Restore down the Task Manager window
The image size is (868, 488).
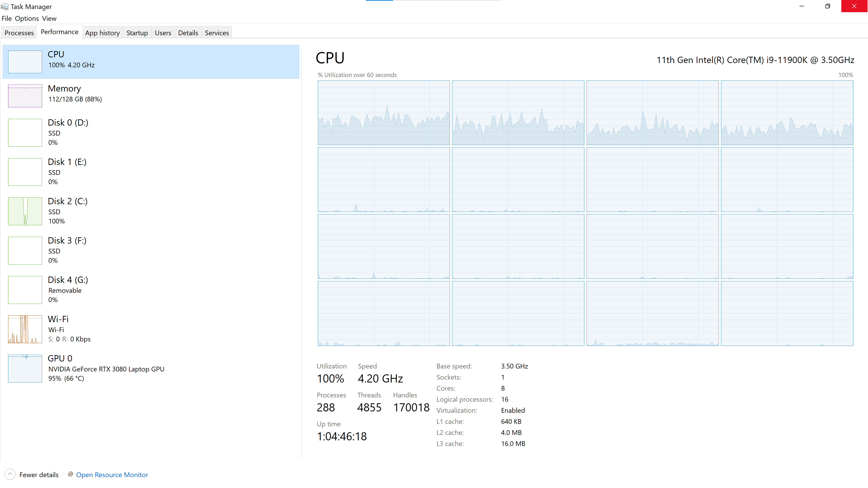[x=828, y=6]
